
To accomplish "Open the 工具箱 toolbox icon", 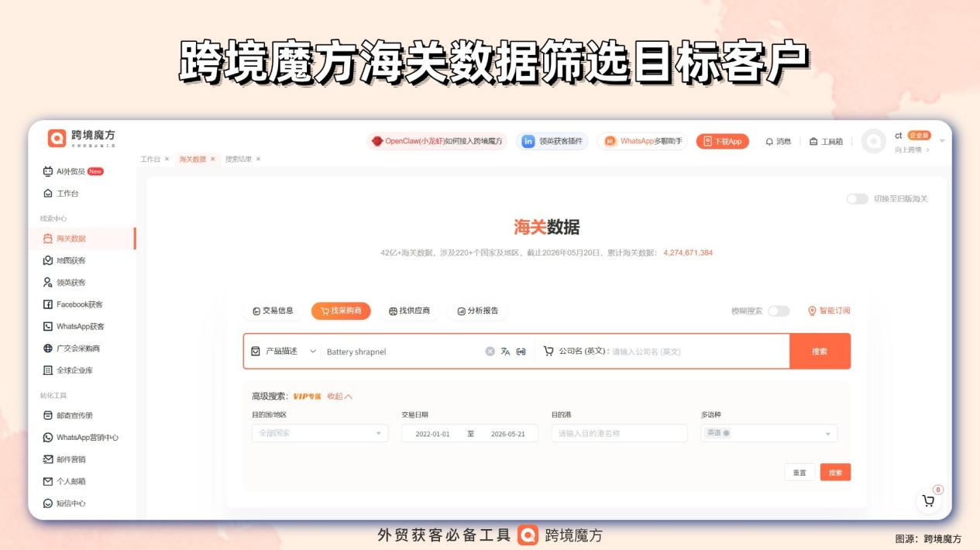I will pyautogui.click(x=813, y=142).
